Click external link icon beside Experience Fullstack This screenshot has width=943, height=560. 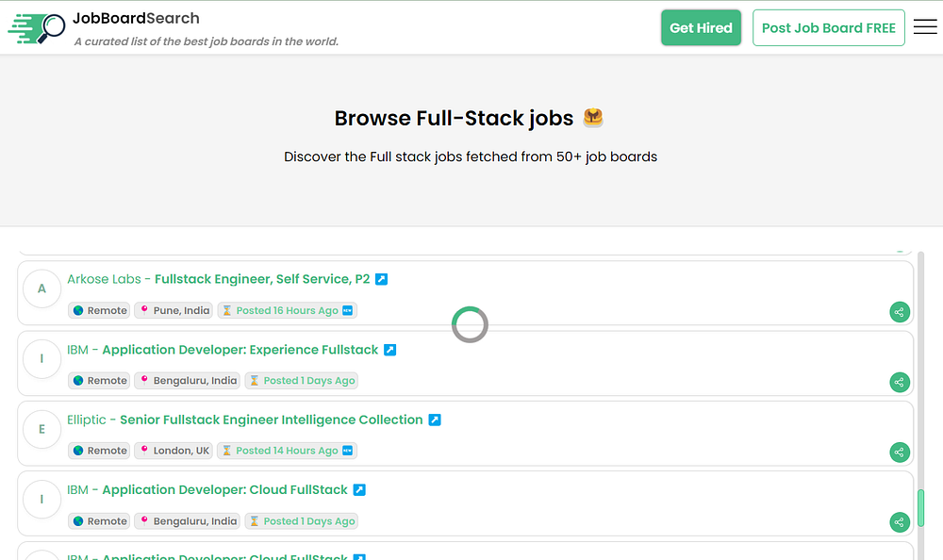[389, 350]
